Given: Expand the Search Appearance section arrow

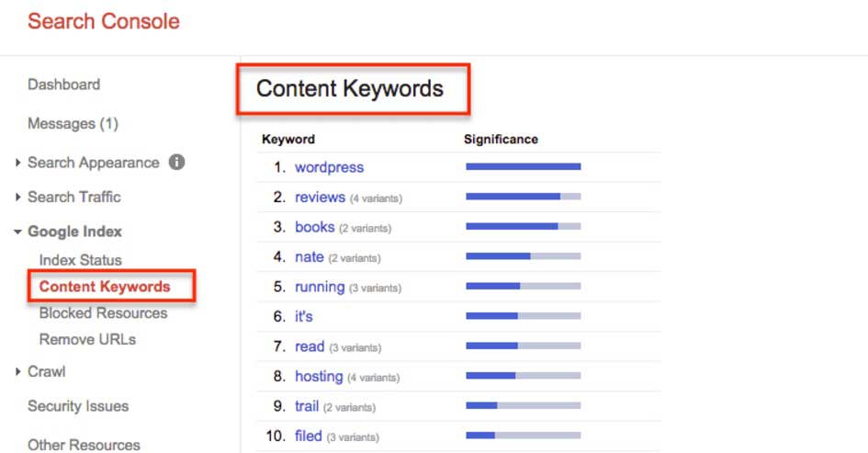Looking at the screenshot, I should coord(17,163).
